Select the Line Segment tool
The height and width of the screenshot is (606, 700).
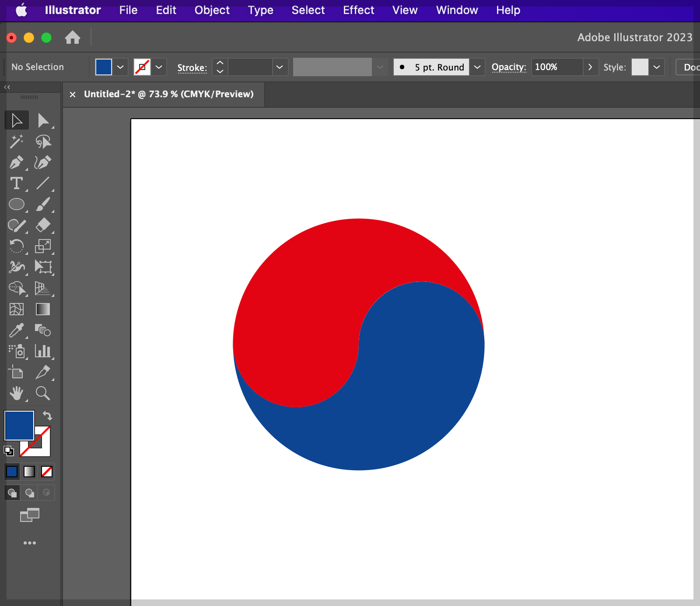[43, 183]
